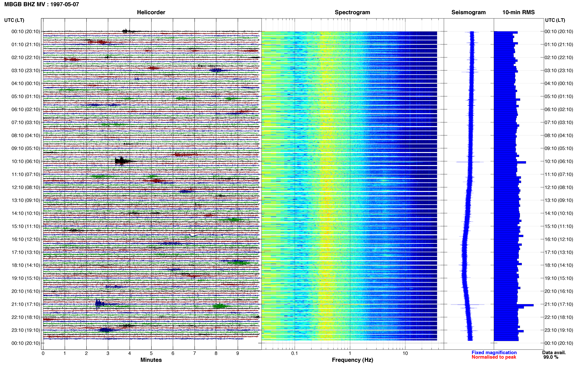Click the '10' frequency axis tick label

(405, 353)
